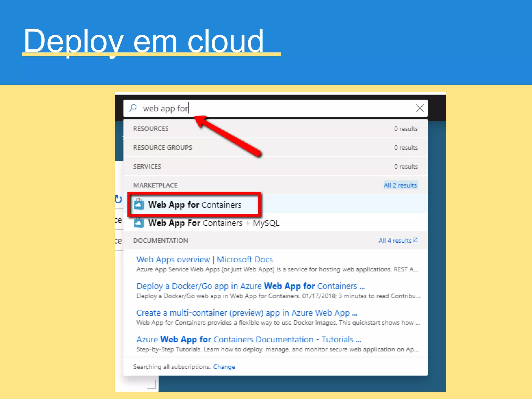532x399 pixels.
Task: Click the 'Azure App Service Web Apps' description text
Action: (x=277, y=269)
